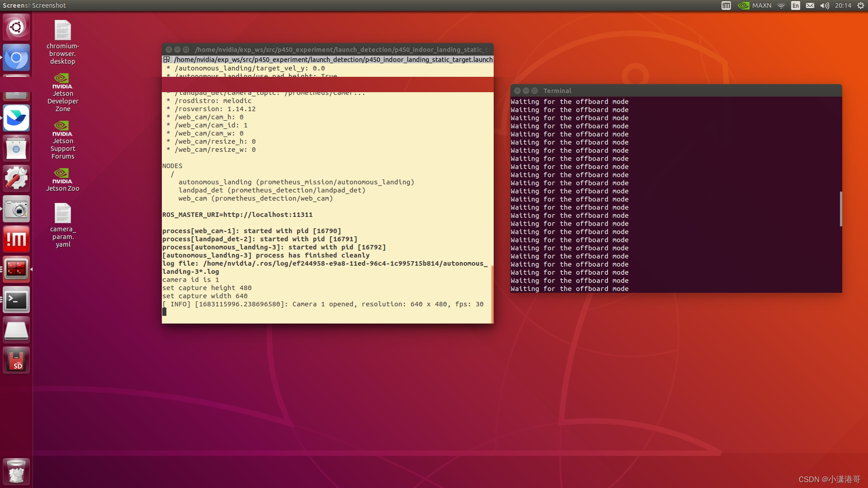Open the mail messaging indicator
Viewport: 868px width, 488px height.
(x=810, y=5)
